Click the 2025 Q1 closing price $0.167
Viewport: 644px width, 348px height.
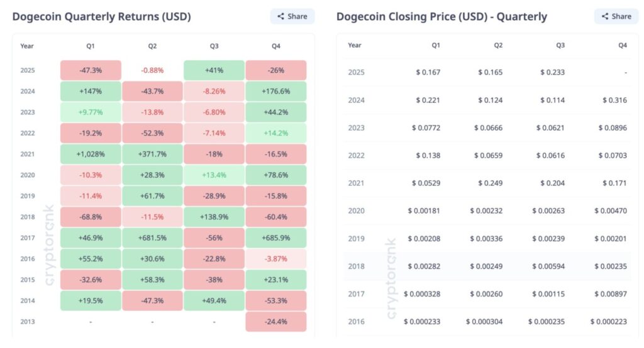(428, 72)
